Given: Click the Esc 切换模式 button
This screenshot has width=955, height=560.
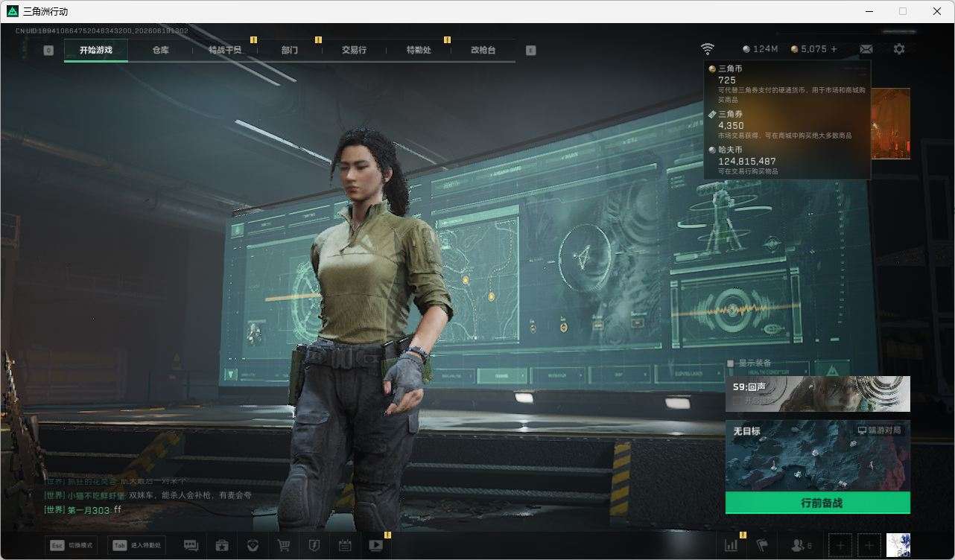Looking at the screenshot, I should 72,545.
